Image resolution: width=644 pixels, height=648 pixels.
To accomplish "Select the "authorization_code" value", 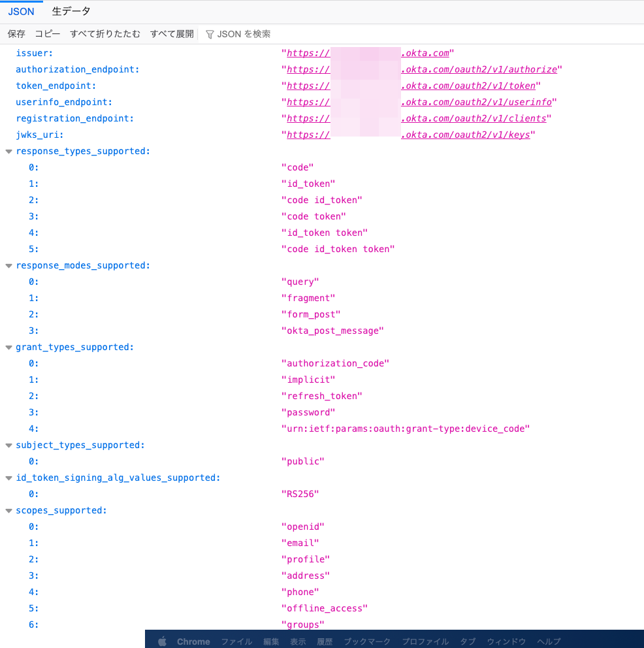I will (x=335, y=363).
